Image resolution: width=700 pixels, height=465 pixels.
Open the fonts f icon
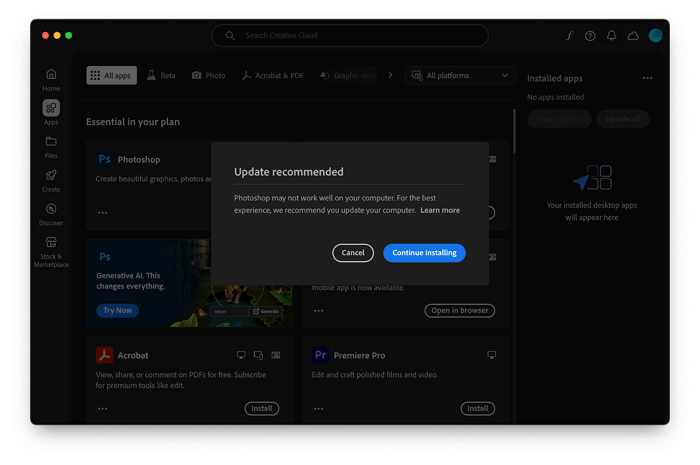(569, 36)
